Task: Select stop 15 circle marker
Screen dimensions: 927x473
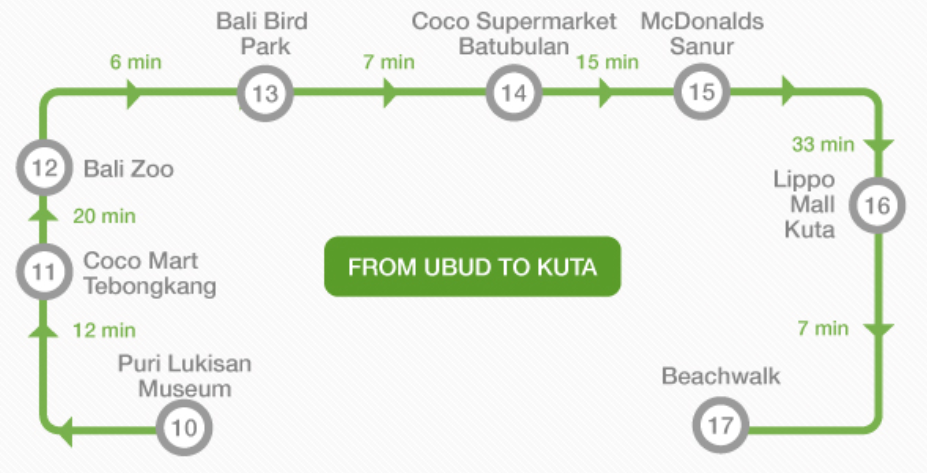Action: 702,92
